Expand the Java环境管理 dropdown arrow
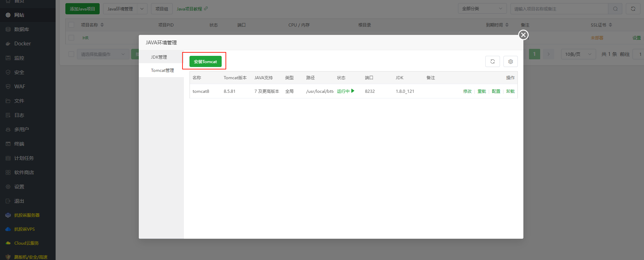The height and width of the screenshot is (260, 644). (142, 9)
